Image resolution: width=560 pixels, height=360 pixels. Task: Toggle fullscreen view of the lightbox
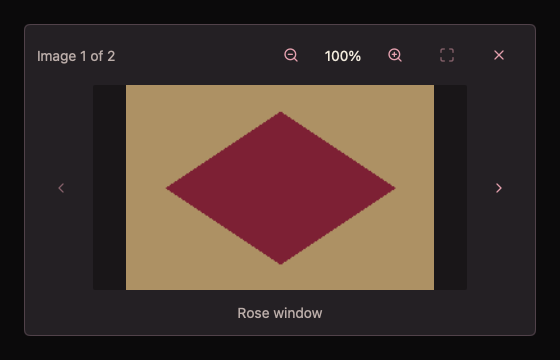447,55
